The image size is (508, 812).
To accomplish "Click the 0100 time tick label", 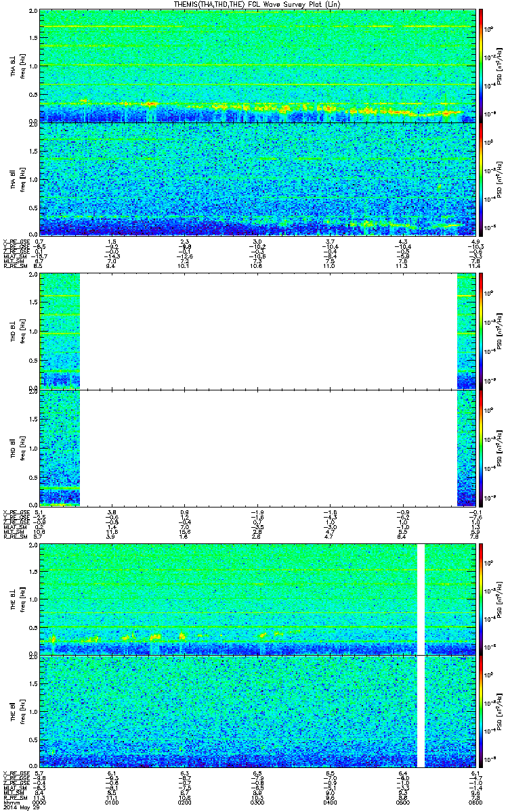I will (x=112, y=802).
